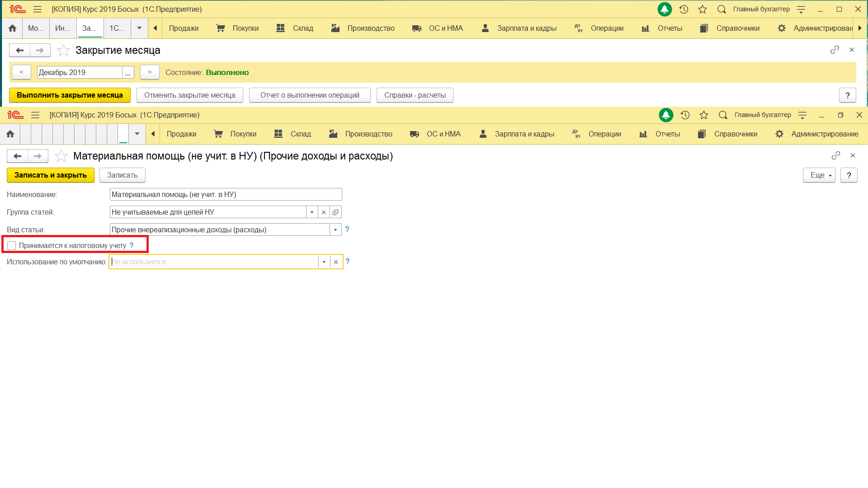Click Записать и закрыть button
This screenshot has width=868, height=488.
point(51,175)
